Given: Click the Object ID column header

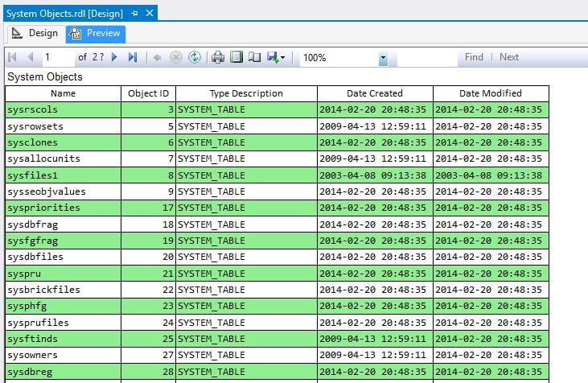Looking at the screenshot, I should 149,93.
